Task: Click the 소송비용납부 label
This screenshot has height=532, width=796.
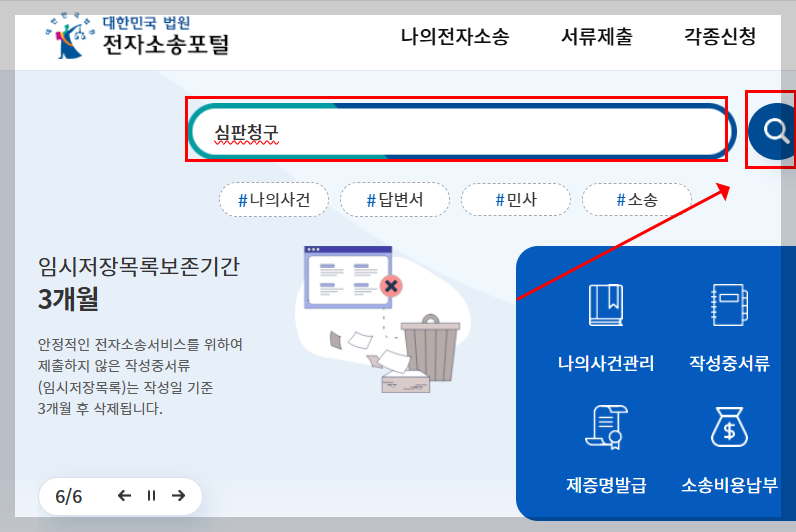Action: (x=729, y=485)
